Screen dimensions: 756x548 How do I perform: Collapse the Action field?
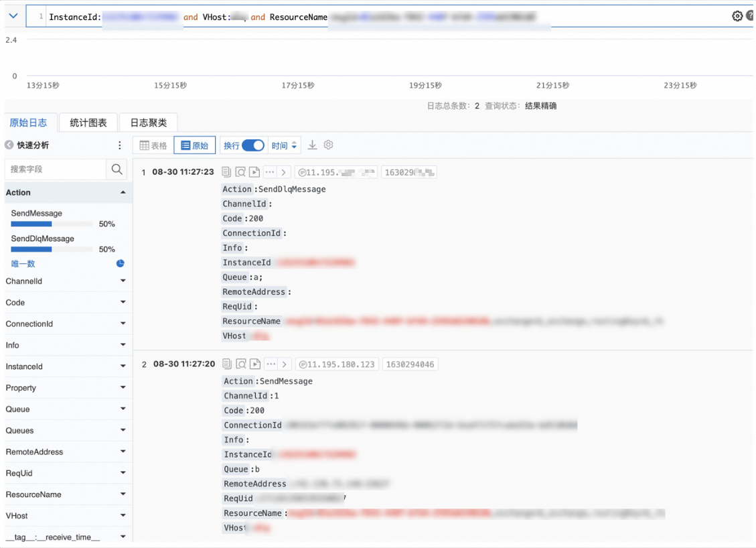click(123, 192)
